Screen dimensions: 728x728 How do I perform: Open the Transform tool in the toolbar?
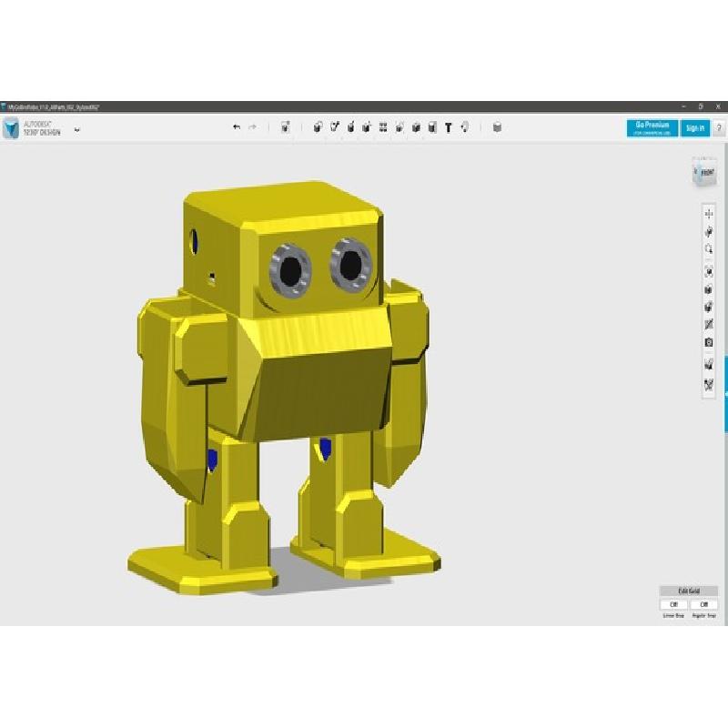(285, 128)
